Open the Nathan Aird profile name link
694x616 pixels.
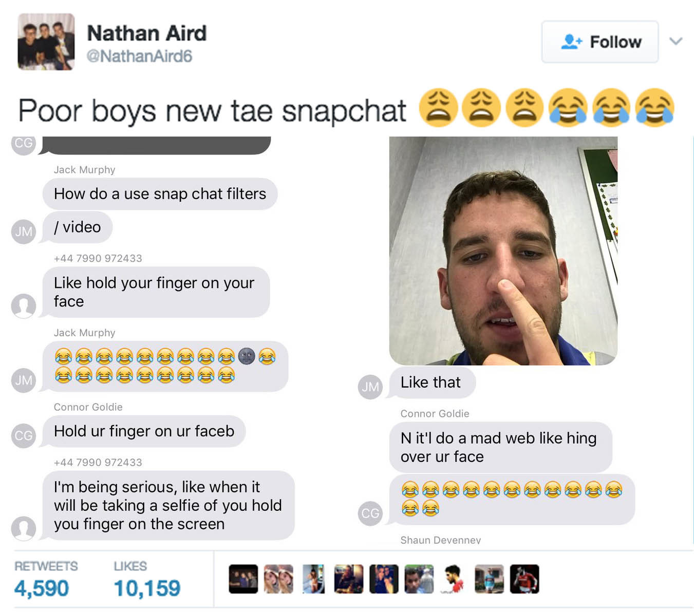[x=147, y=33]
